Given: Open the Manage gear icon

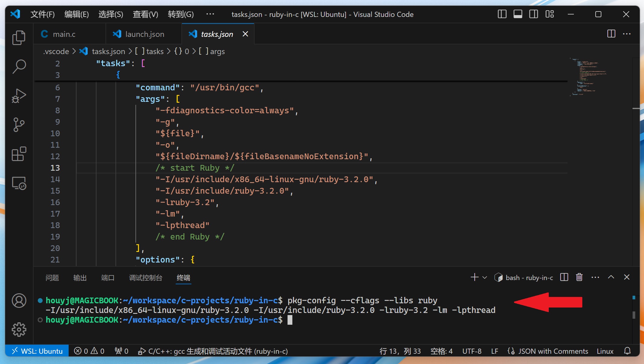Looking at the screenshot, I should (19, 329).
